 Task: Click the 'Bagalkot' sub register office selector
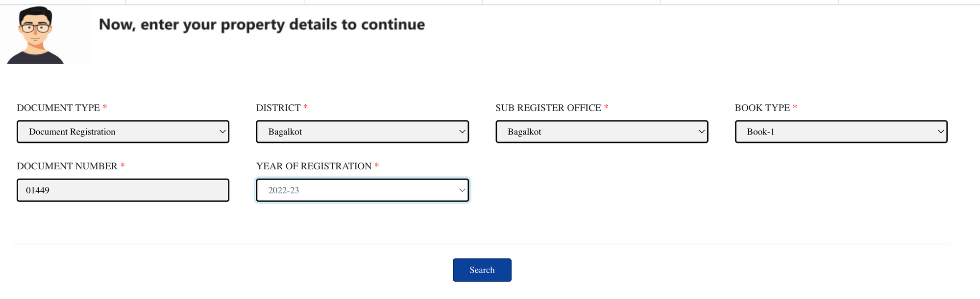click(601, 131)
